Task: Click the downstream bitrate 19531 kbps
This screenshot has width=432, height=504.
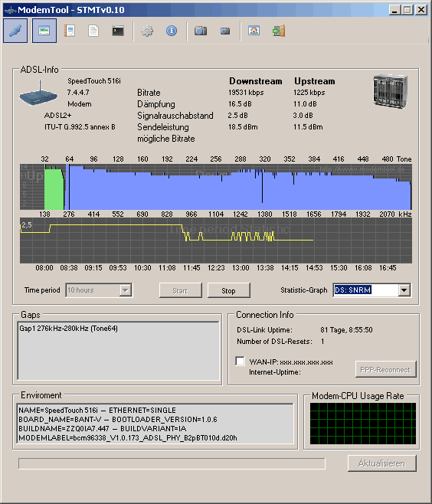Action: point(246,93)
